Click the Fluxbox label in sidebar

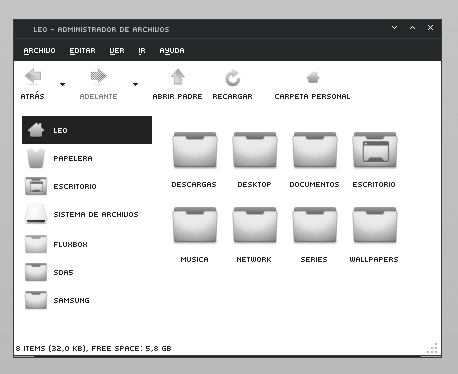tap(70, 244)
